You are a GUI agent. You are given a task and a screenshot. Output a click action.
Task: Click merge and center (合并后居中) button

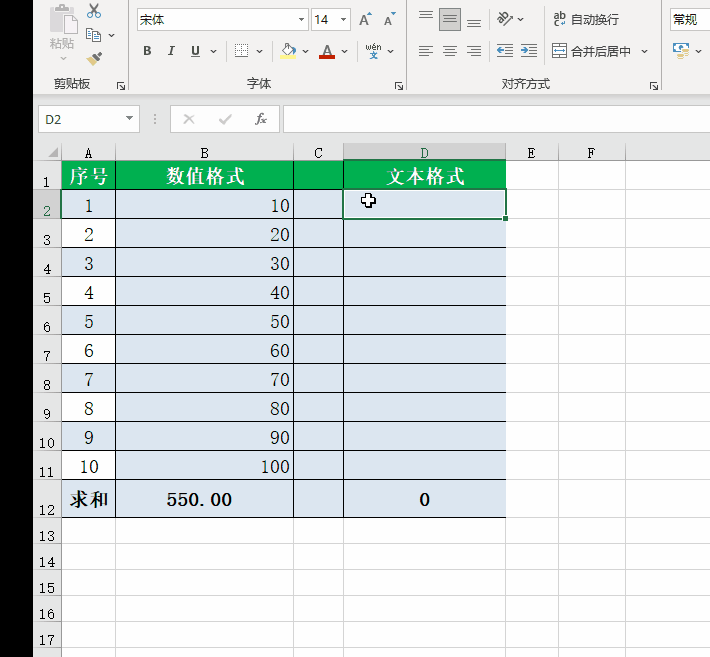coord(591,51)
